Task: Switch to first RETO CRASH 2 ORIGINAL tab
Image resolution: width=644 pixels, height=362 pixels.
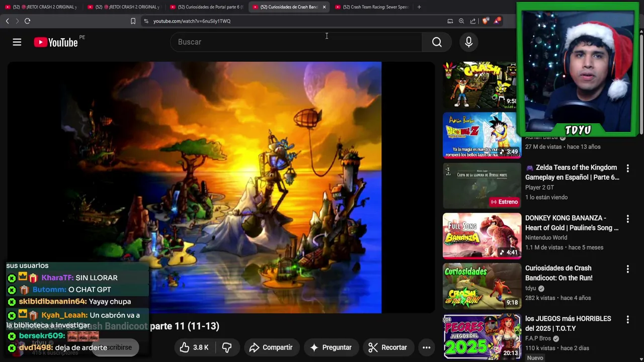Action: [x=41, y=7]
